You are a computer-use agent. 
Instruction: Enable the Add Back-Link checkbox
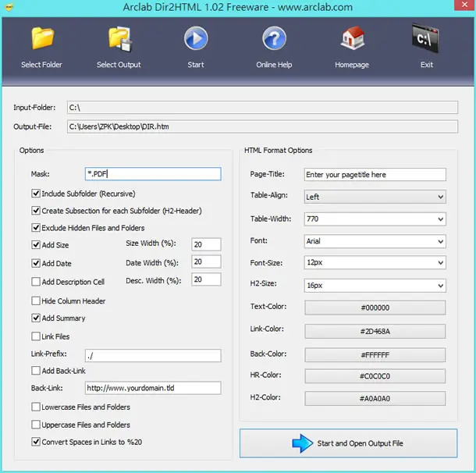point(36,371)
